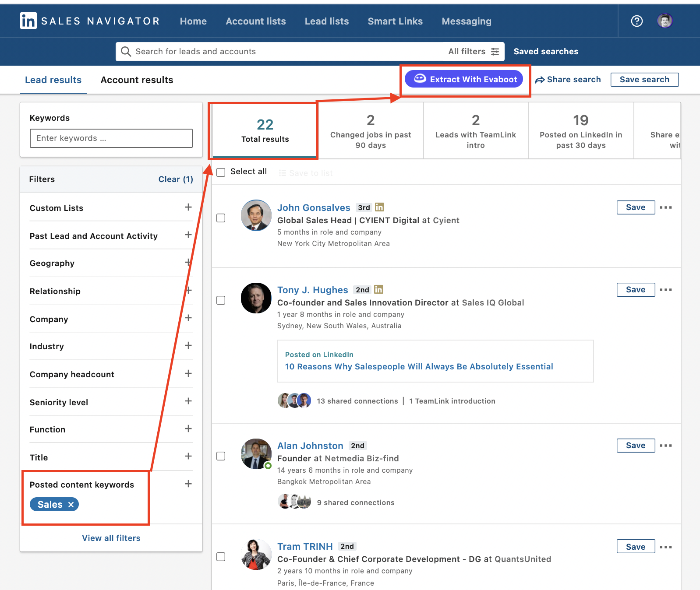This screenshot has width=700, height=590.
Task: Open more options for Tony J. Hughes
Action: (666, 290)
